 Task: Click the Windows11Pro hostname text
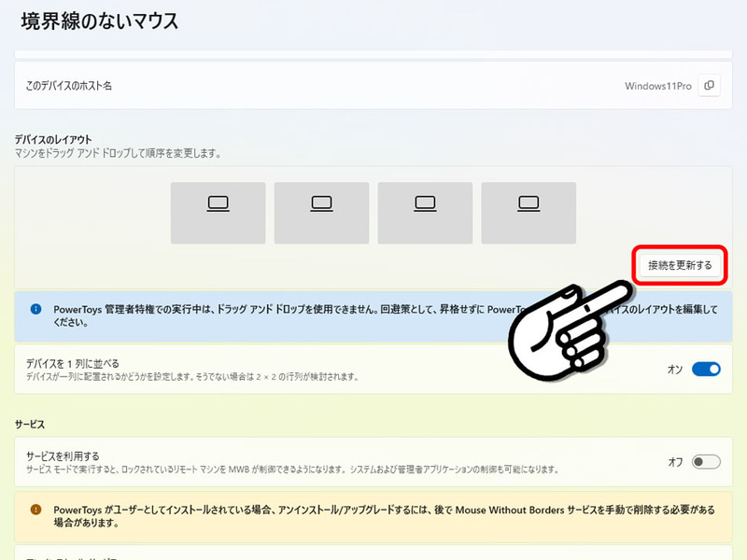point(657,84)
